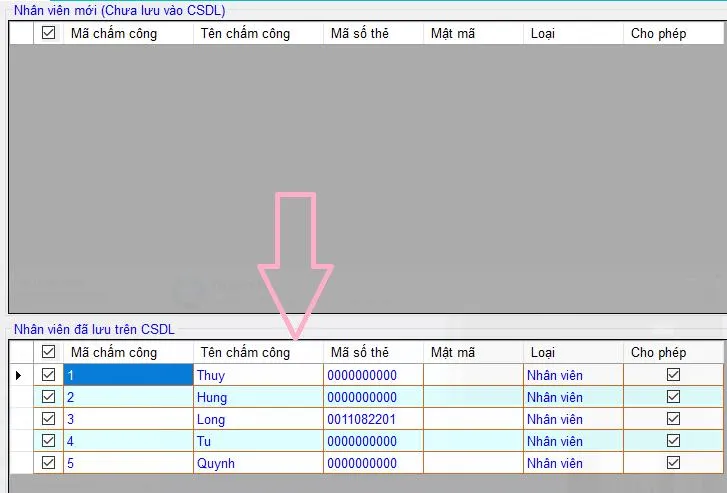Toggle select-all checkbox in new employees grid header
727x493 pixels.
pyautogui.click(x=48, y=33)
